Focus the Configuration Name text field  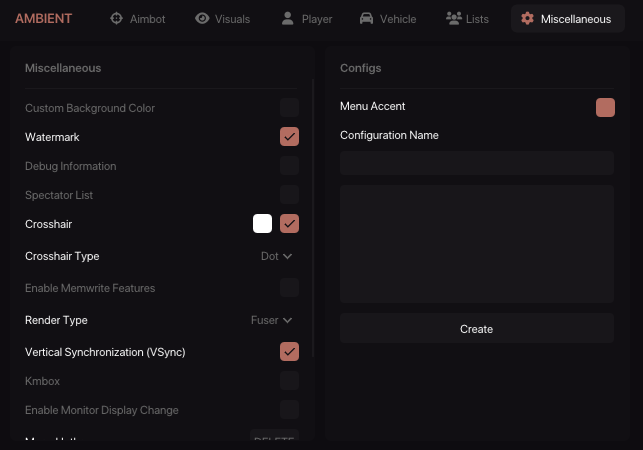click(x=476, y=163)
